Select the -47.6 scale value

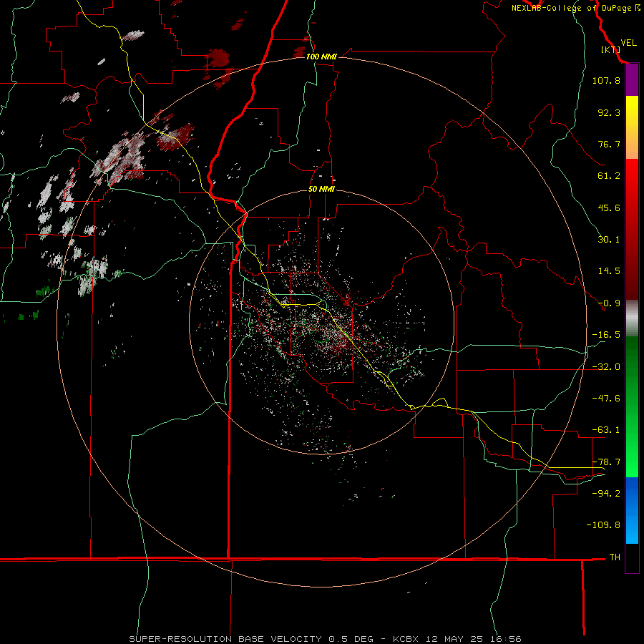(606, 399)
